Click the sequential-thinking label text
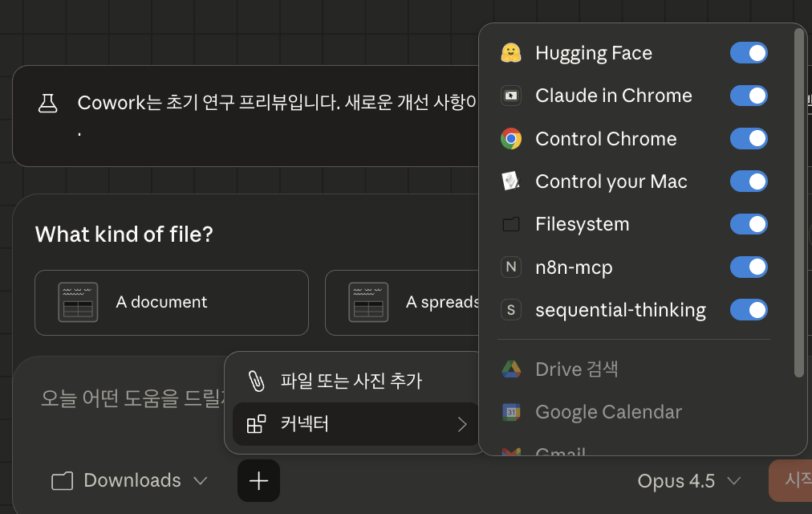 pos(620,310)
